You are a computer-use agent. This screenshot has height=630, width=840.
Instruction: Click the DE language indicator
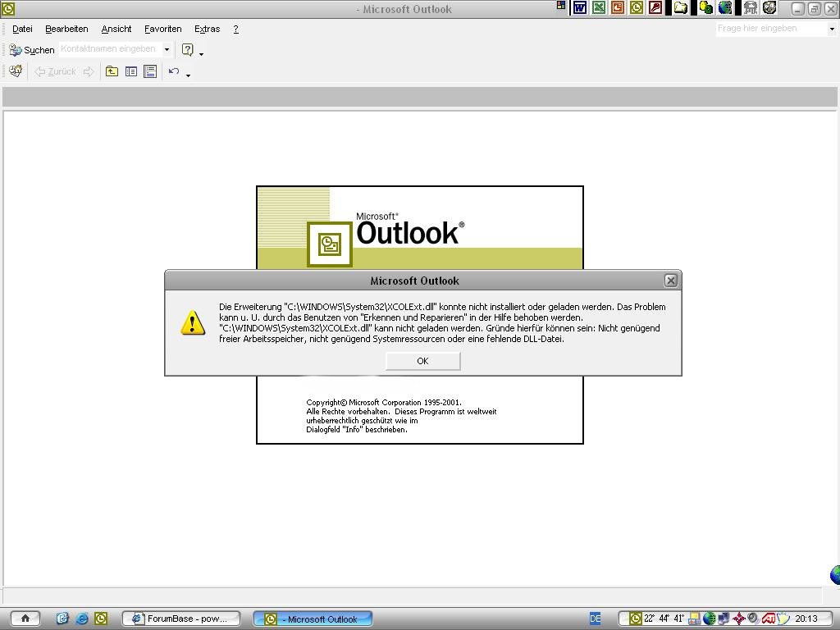tap(596, 619)
